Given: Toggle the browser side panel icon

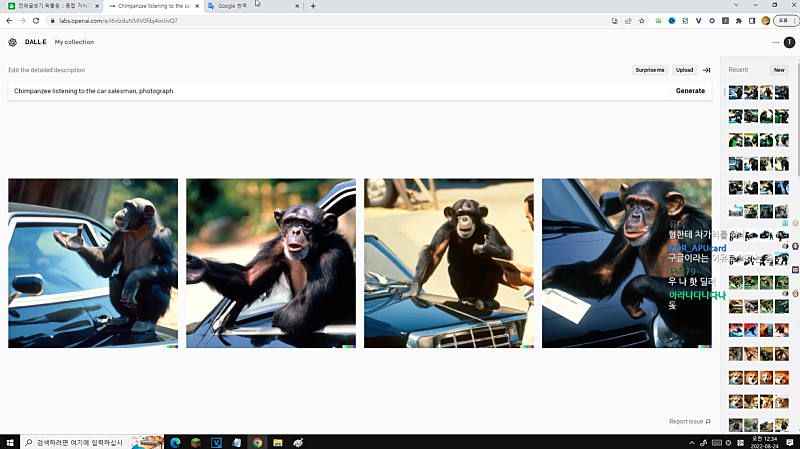Looking at the screenshot, I should (752, 21).
